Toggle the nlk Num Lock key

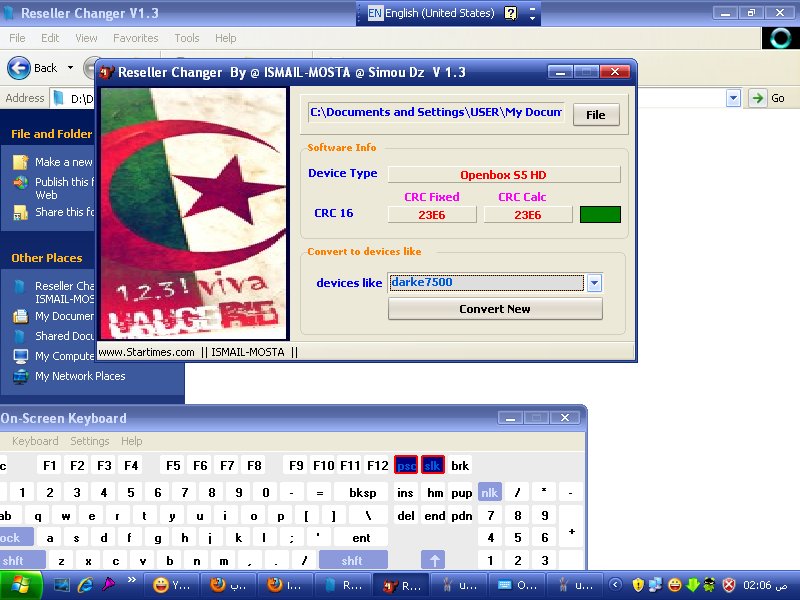(x=490, y=493)
